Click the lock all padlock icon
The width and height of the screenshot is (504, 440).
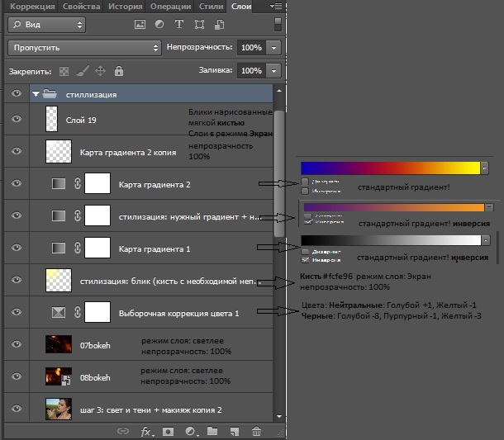tap(119, 72)
